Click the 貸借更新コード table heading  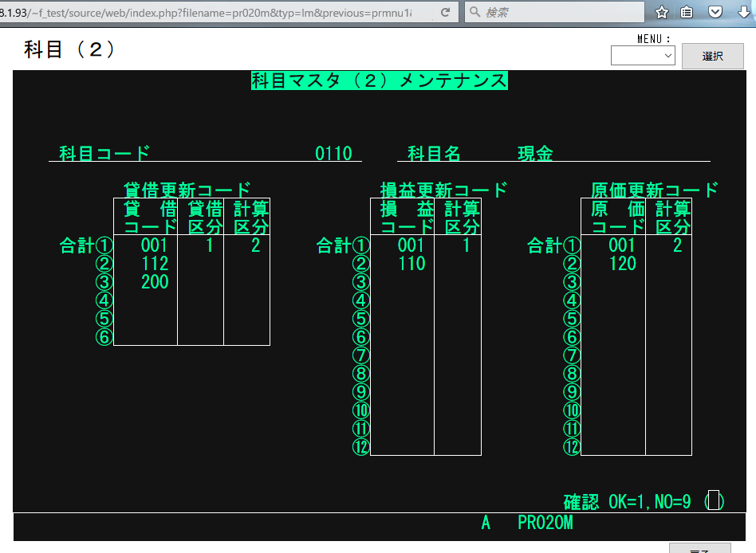[x=187, y=190]
